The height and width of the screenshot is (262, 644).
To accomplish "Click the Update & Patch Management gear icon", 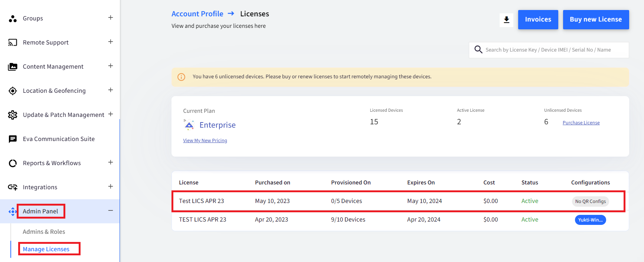I will 13,115.
